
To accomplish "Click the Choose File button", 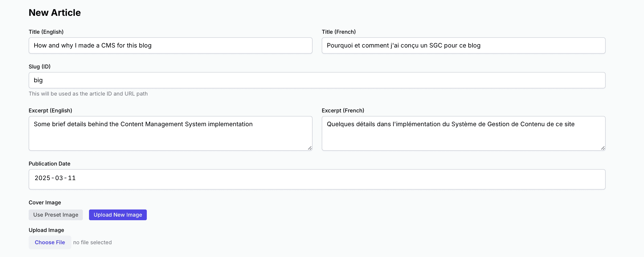I will (x=50, y=242).
